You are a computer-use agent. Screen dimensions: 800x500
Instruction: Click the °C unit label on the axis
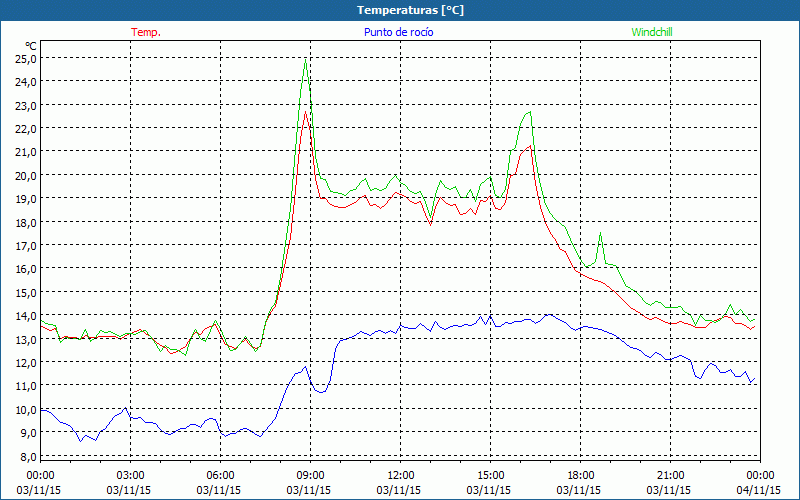click(x=30, y=46)
